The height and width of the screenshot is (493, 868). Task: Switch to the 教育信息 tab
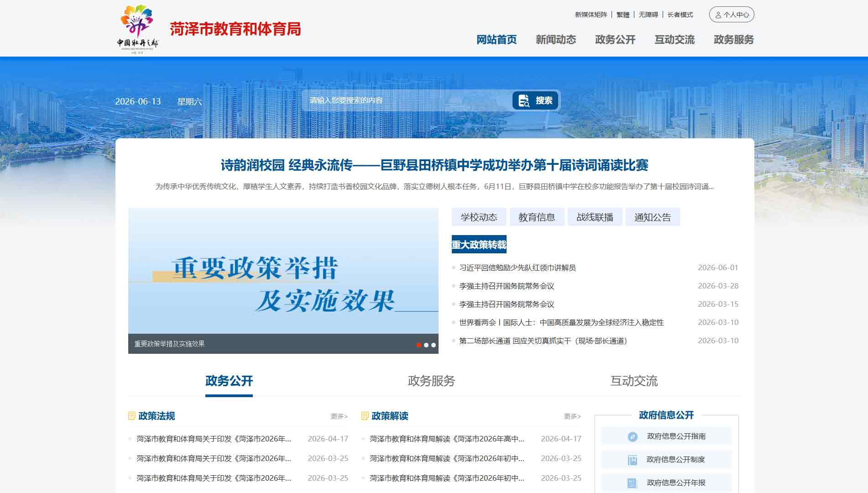click(x=537, y=217)
